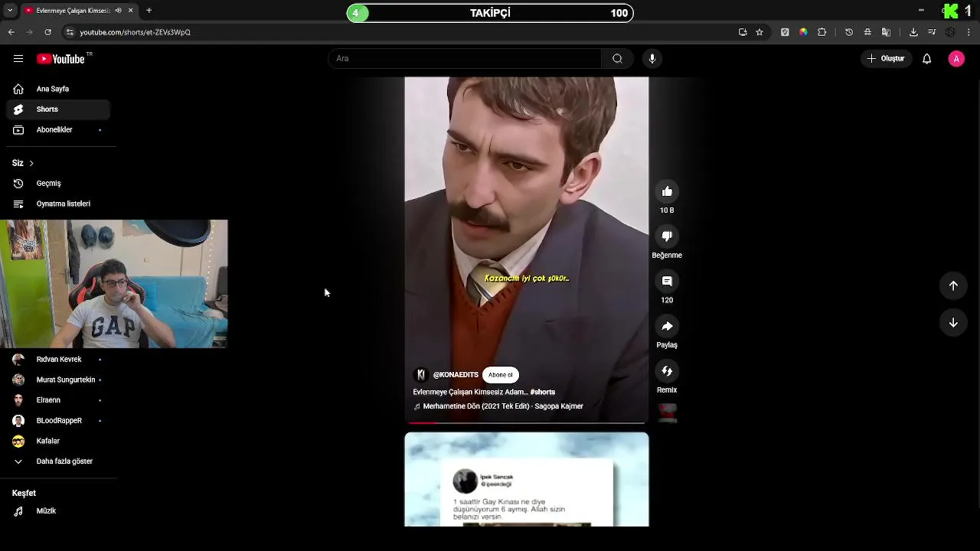
Task: Click the sound album thumbnail below Remix
Action: (668, 412)
